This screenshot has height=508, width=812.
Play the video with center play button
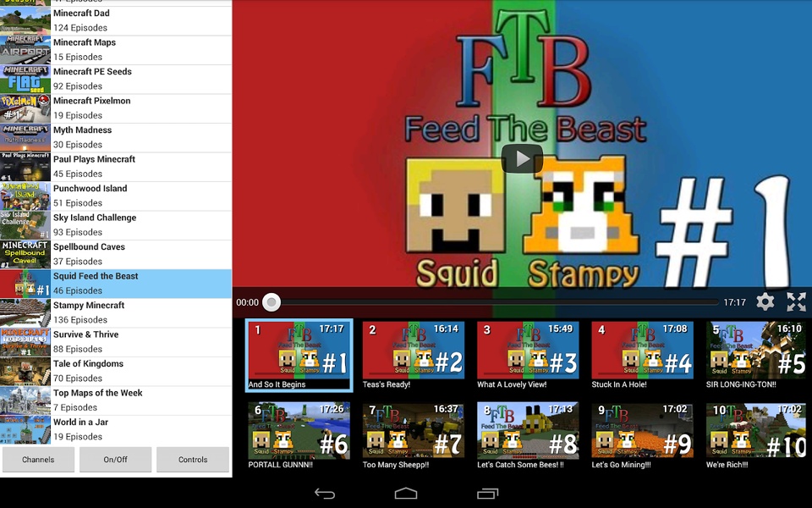coord(522,158)
